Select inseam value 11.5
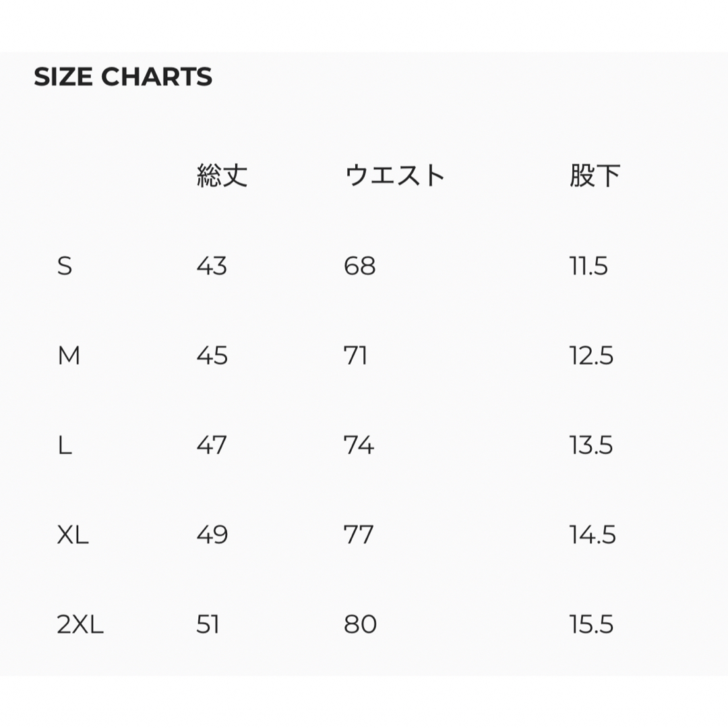This screenshot has height=728, width=728. pyautogui.click(x=588, y=266)
